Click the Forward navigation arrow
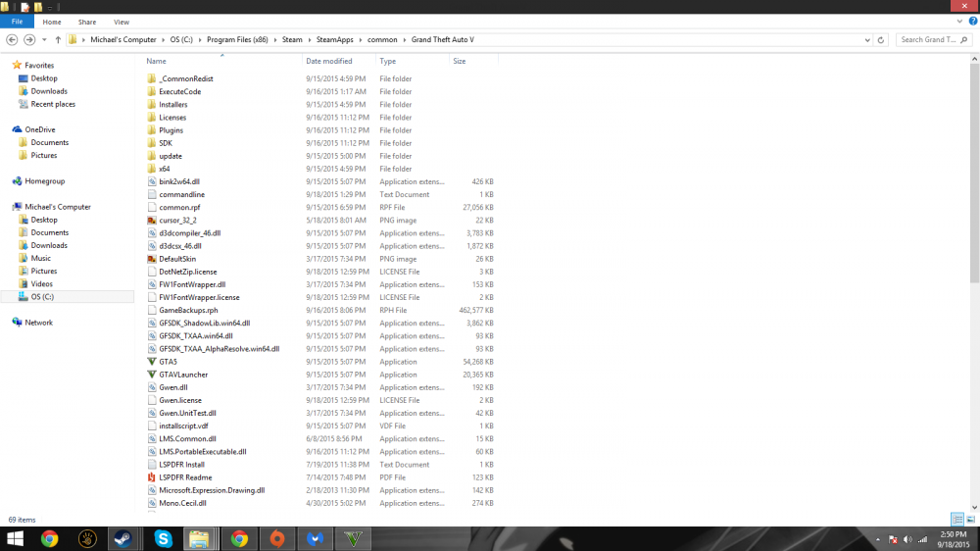 point(29,39)
